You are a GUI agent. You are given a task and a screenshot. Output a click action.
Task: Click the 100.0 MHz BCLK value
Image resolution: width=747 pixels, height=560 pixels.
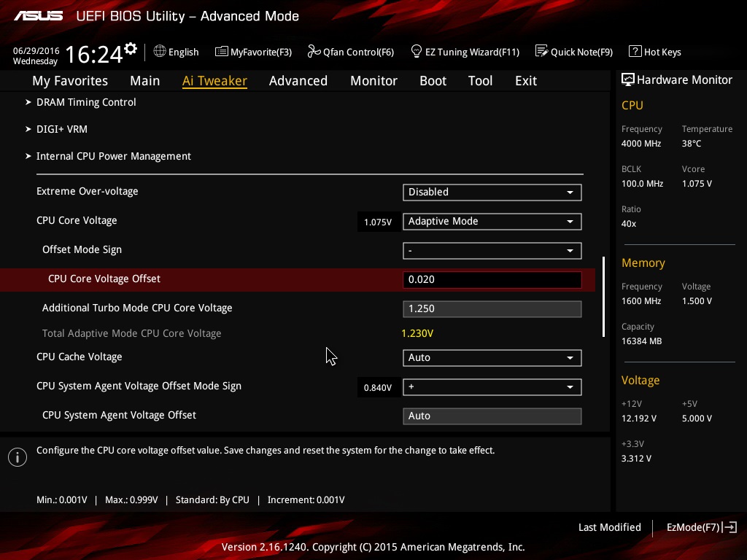click(642, 183)
